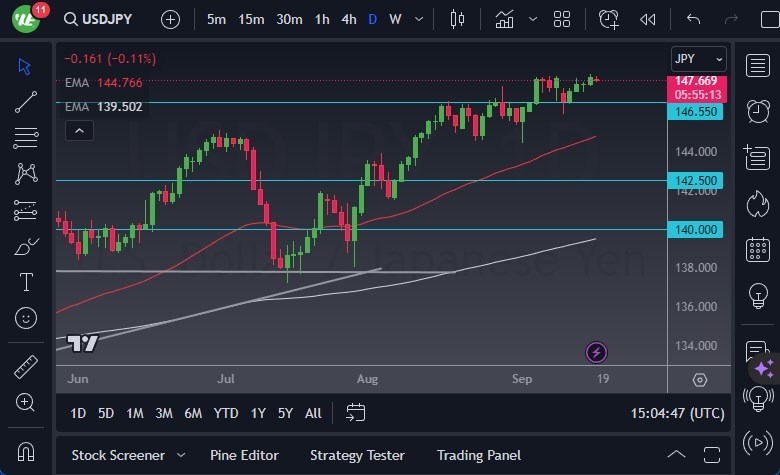The height and width of the screenshot is (475, 780).
Task: Set the range to YTD
Action: coord(226,413)
